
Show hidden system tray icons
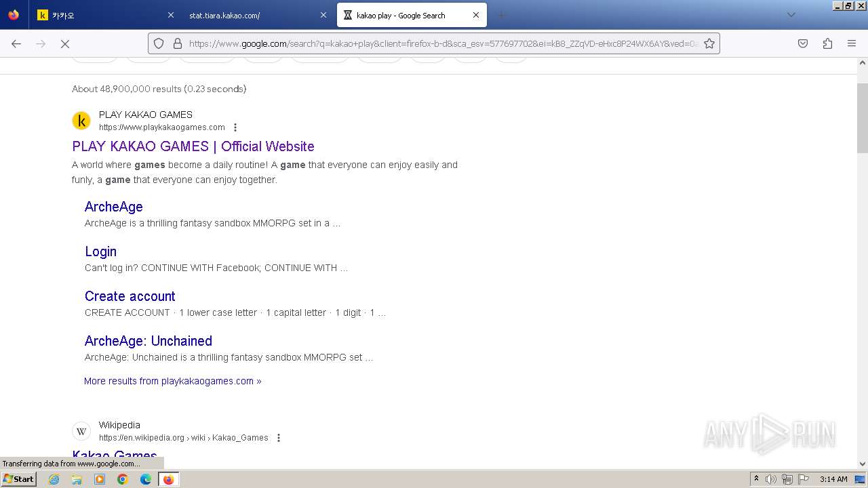(756, 479)
